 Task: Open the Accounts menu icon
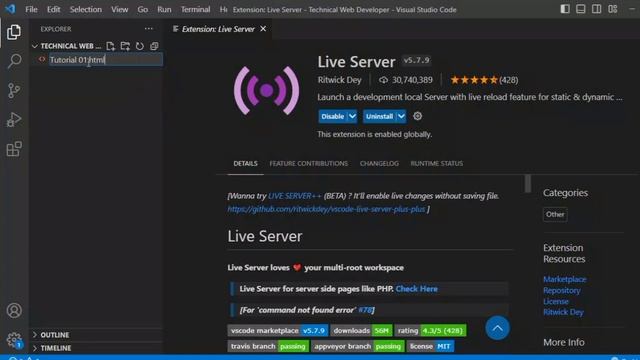pyautogui.click(x=14, y=311)
